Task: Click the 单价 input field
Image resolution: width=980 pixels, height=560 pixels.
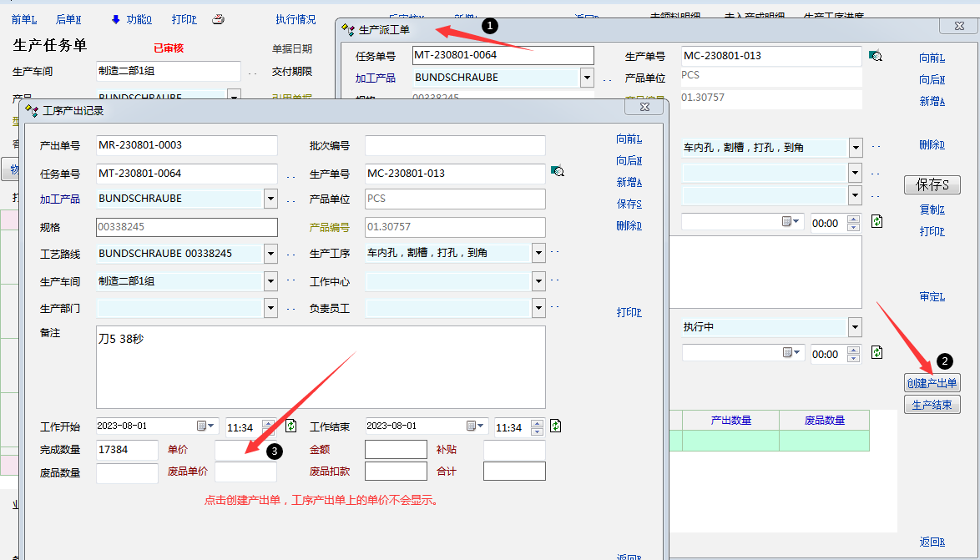Action: [245, 450]
